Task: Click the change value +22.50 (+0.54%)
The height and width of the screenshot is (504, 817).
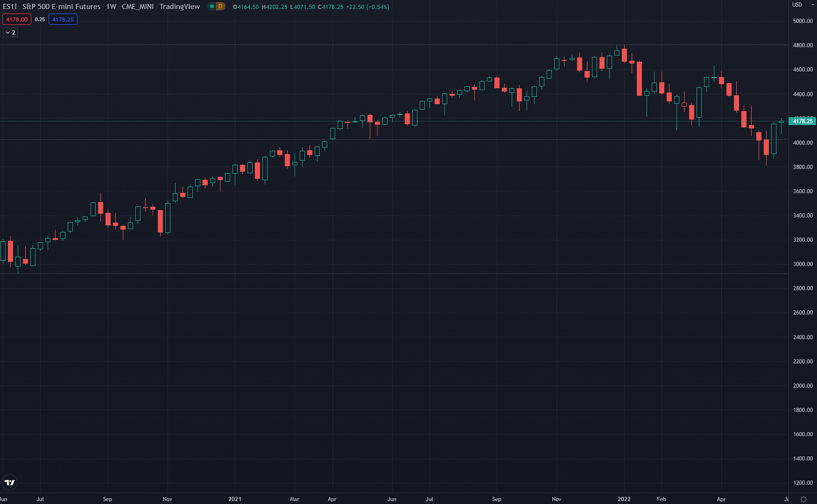Action: [x=368, y=7]
